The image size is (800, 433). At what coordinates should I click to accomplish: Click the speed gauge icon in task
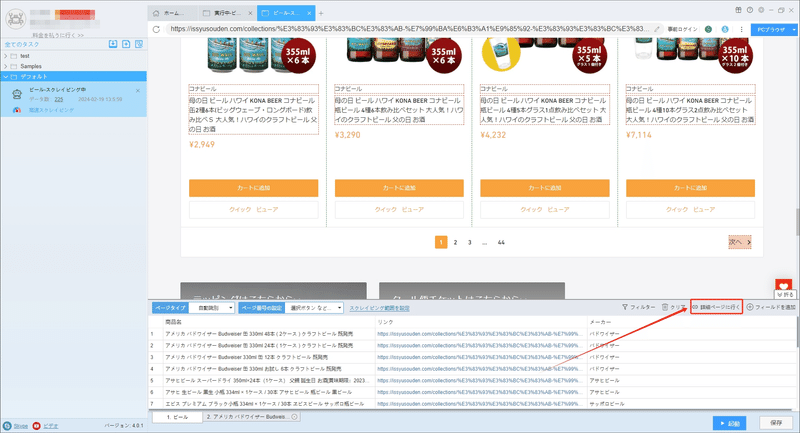[x=17, y=110]
